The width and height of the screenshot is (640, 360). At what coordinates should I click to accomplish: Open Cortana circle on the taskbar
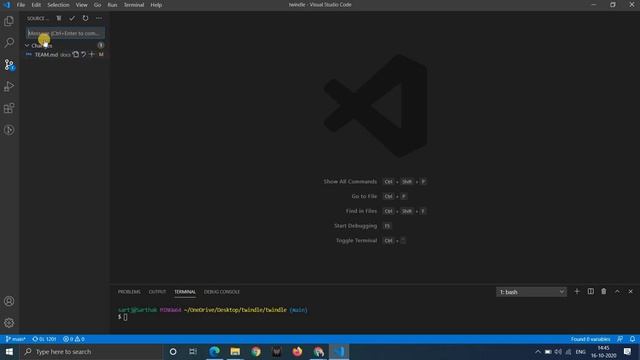[x=173, y=351]
